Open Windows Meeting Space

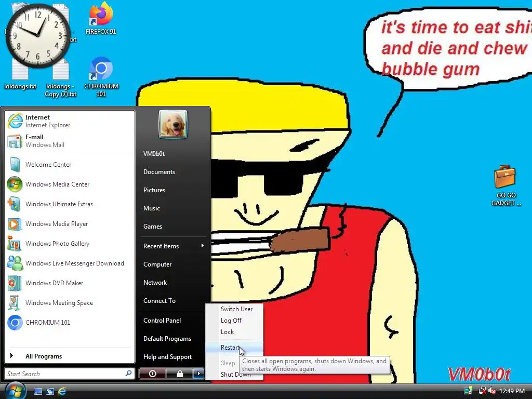[69, 303]
